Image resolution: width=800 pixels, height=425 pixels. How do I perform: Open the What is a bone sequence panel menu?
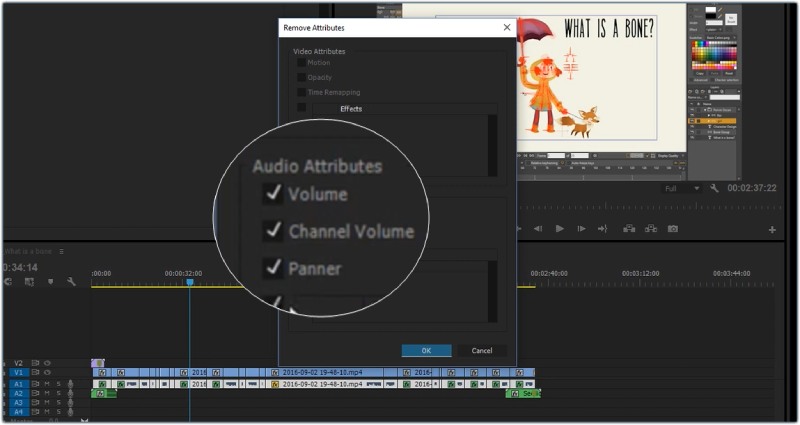[x=61, y=252]
